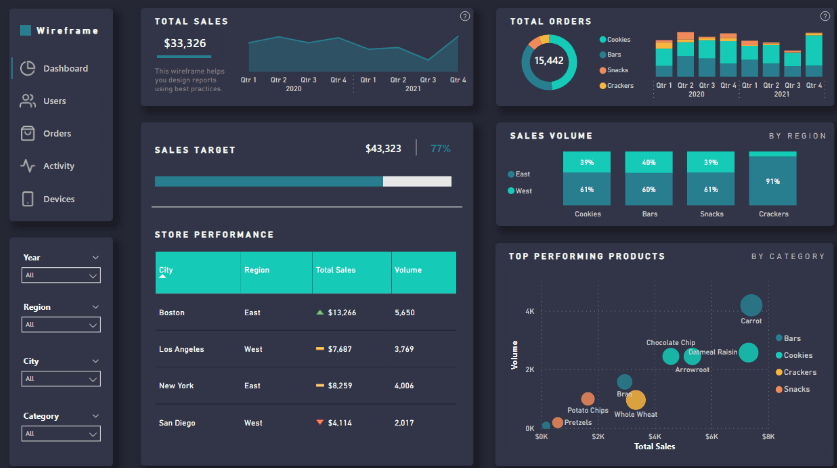Click help icon in Total Sales card

coord(464,16)
